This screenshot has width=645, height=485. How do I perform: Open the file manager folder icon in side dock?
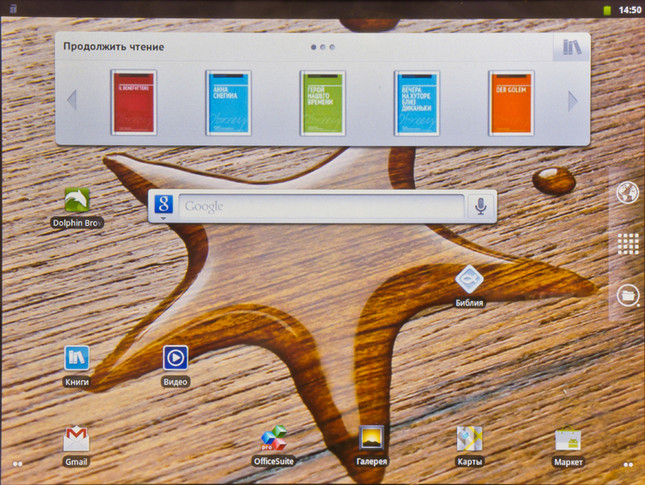[x=628, y=295]
